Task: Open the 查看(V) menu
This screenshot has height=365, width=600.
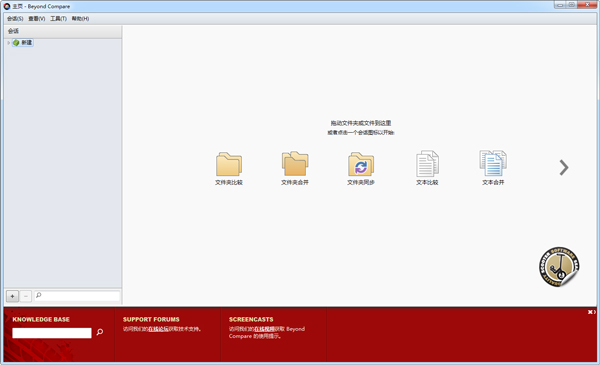Action: click(37, 18)
